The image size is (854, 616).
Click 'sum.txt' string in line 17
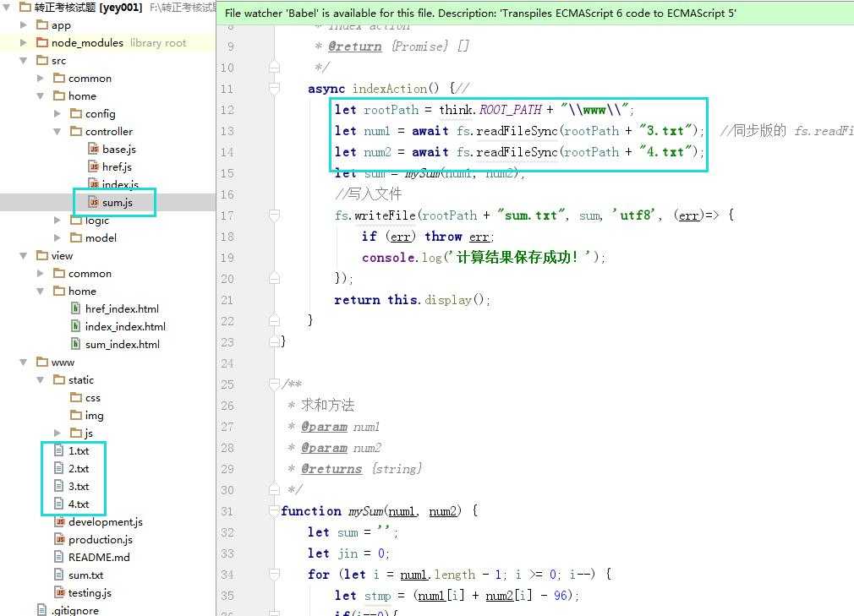click(531, 215)
